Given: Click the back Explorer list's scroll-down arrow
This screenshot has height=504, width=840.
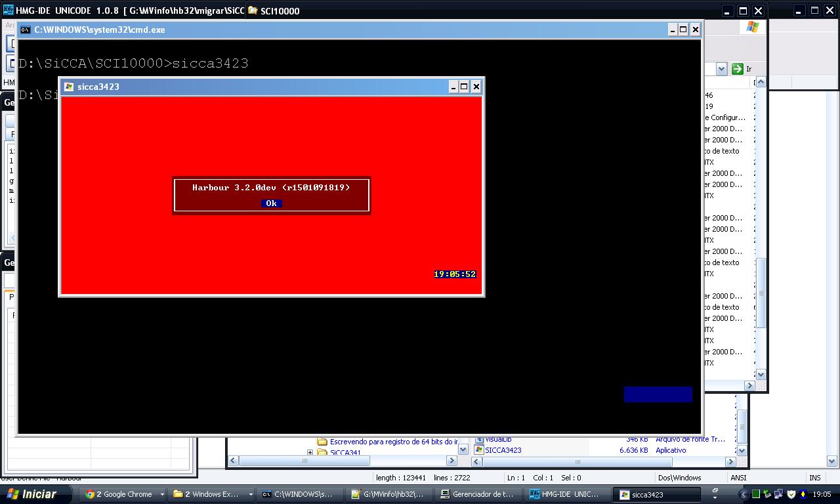Looking at the screenshot, I should coord(742,450).
